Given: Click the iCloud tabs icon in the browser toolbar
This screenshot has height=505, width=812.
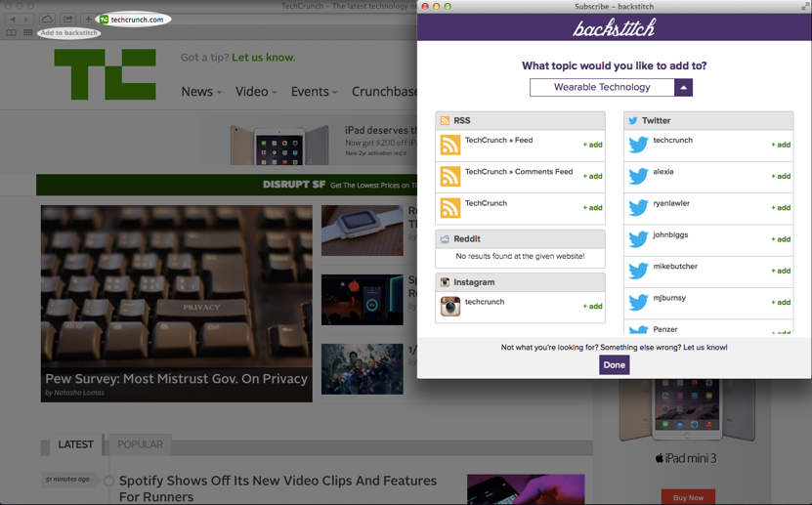Looking at the screenshot, I should [47, 20].
